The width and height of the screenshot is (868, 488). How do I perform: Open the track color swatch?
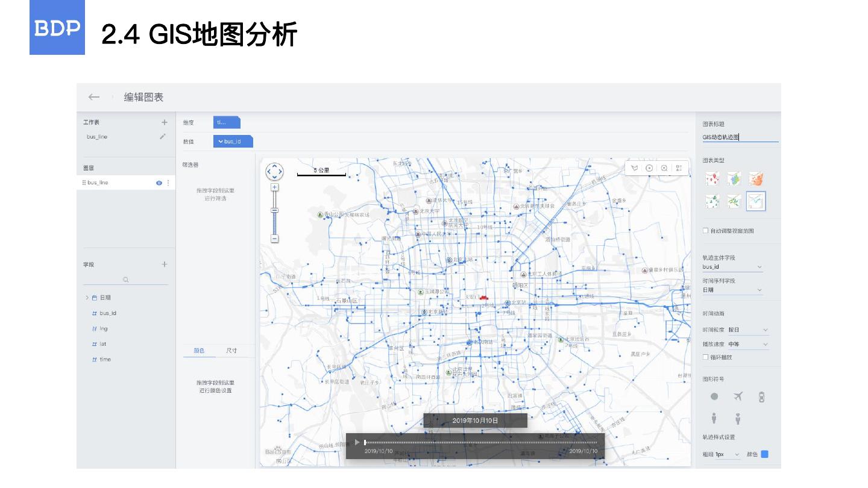(764, 454)
